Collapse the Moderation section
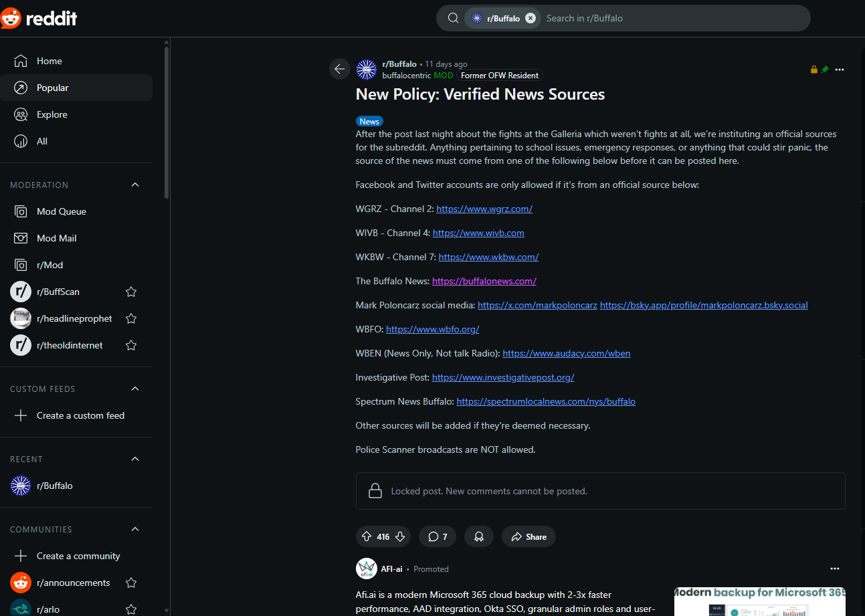 point(135,185)
